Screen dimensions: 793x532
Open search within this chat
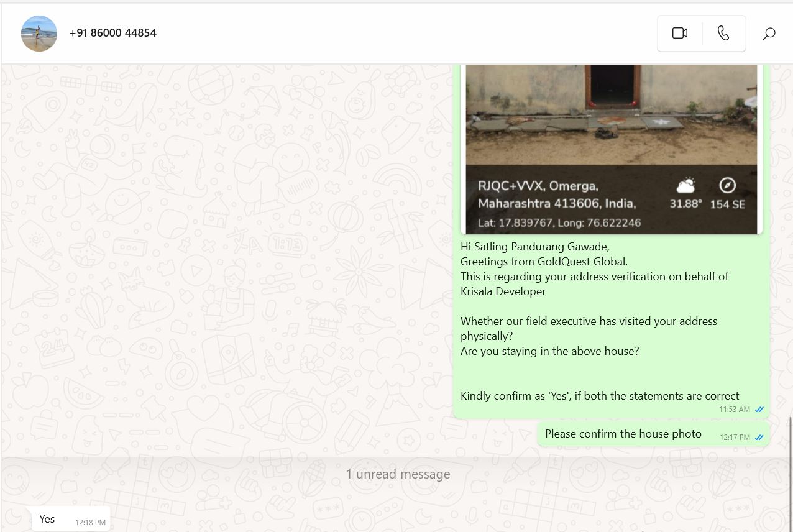769,34
